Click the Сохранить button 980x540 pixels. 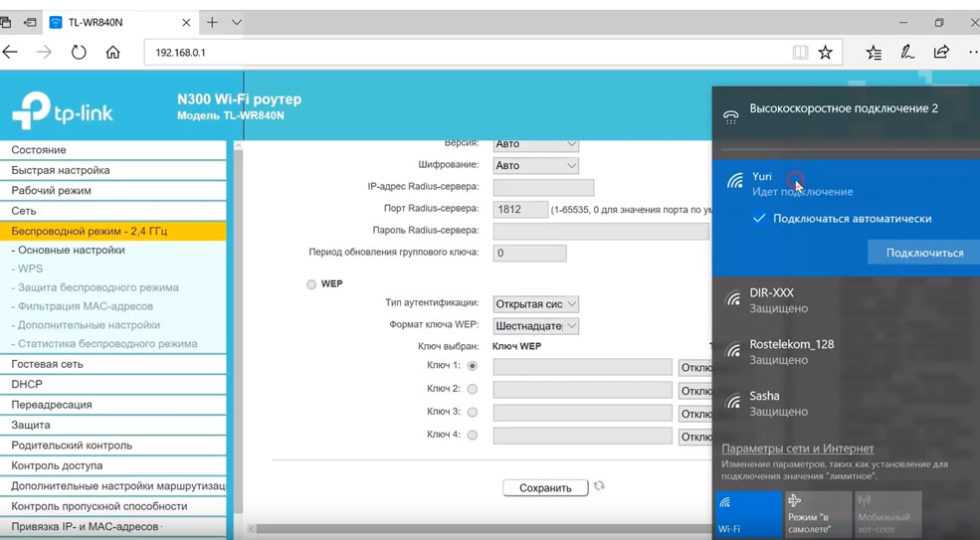[x=545, y=488]
